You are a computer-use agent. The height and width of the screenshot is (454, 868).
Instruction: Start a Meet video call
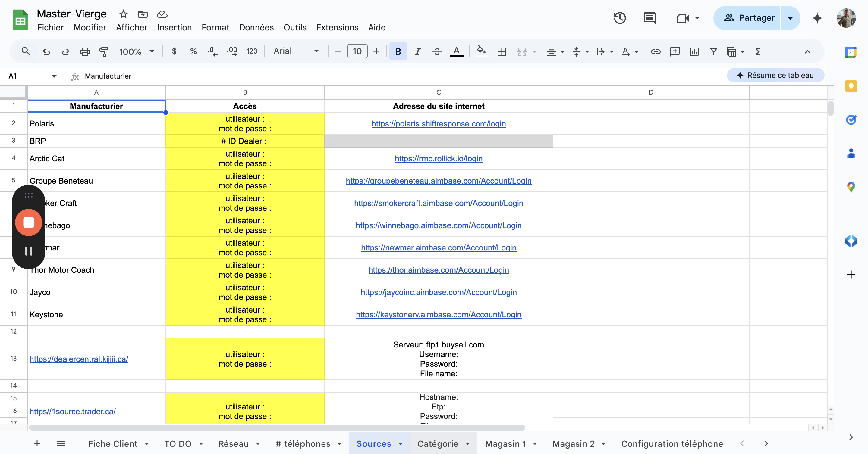click(x=682, y=18)
